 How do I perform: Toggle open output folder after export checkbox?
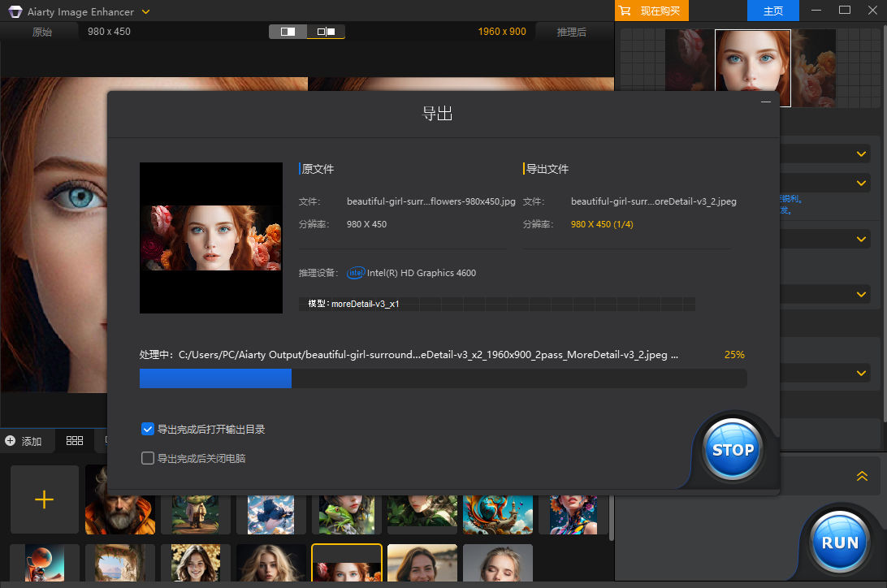click(x=148, y=429)
